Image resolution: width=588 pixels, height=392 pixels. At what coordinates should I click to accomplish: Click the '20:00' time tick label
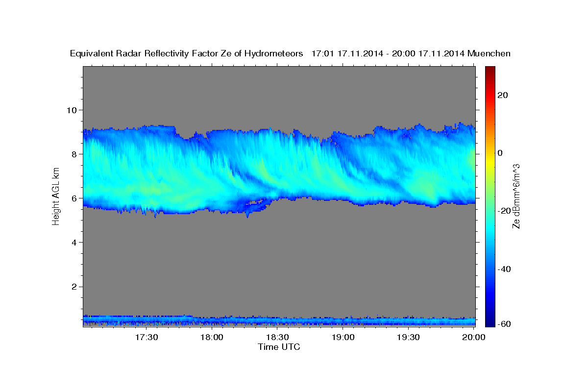[x=474, y=337]
